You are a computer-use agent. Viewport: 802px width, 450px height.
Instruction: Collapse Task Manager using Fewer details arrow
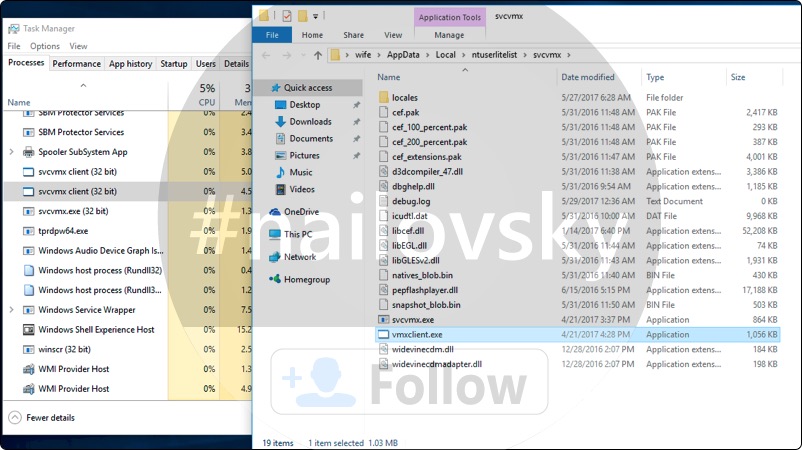[x=15, y=418]
